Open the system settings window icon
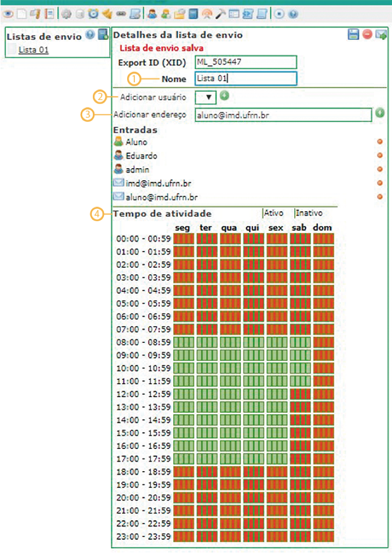 click(x=234, y=14)
